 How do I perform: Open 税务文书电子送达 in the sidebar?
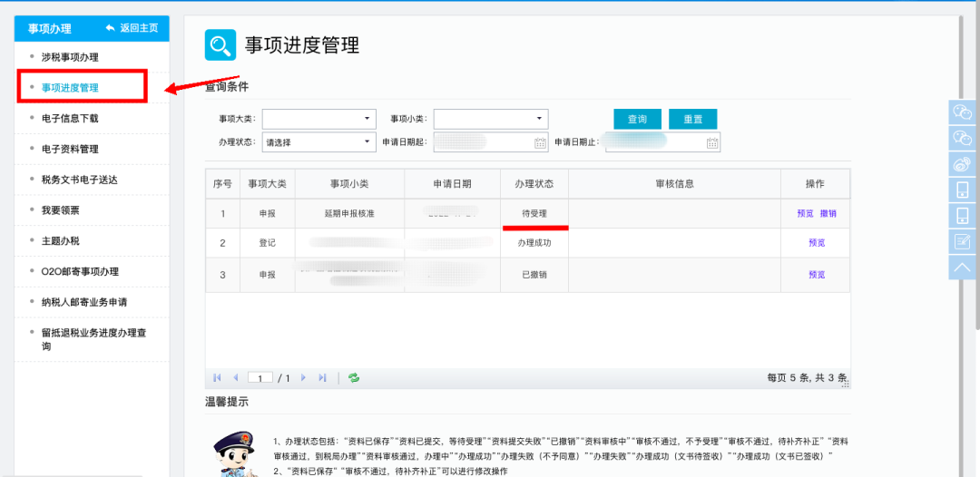coord(79,180)
